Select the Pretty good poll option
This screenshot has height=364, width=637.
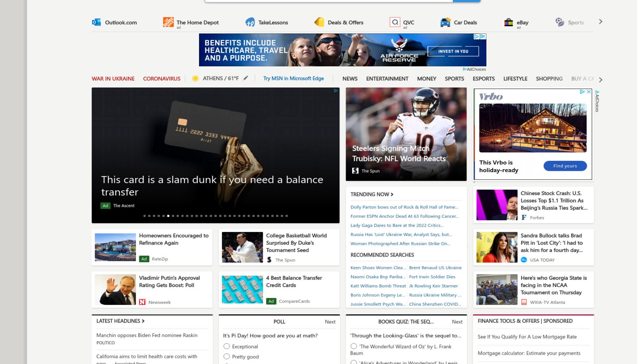[x=227, y=356]
